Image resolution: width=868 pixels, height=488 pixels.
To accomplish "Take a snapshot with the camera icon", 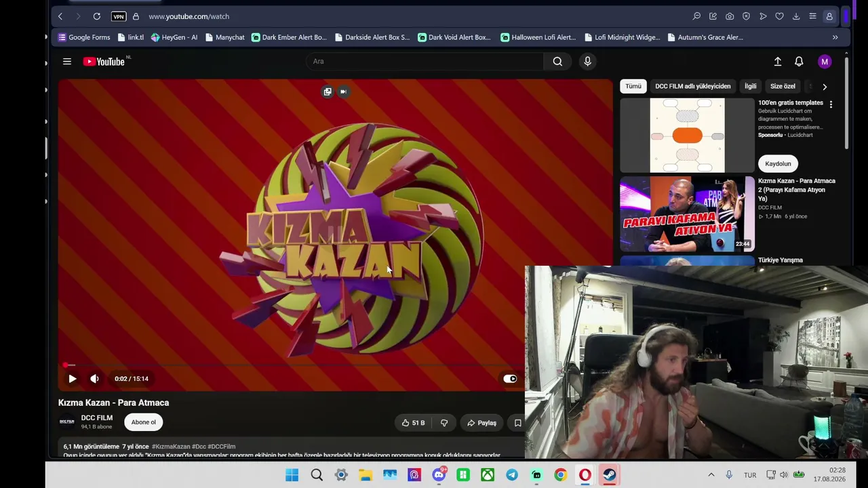I will tap(730, 16).
